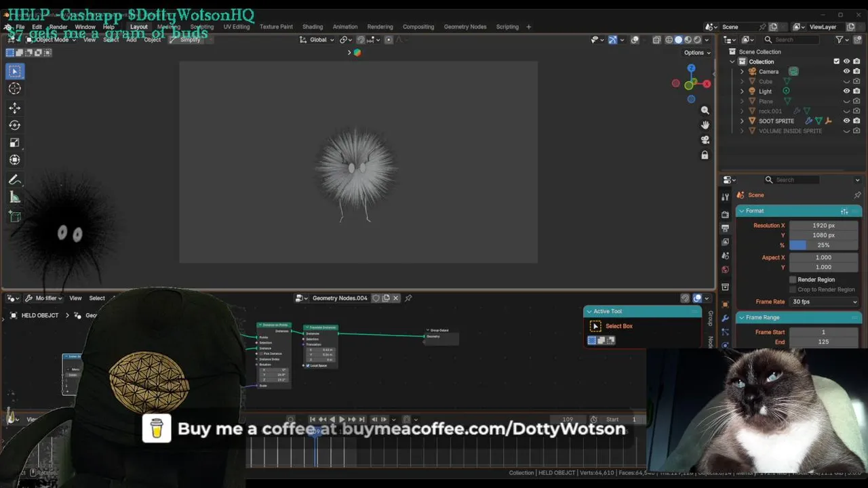868x488 pixels.
Task: Open the Window menu
Action: 85,27
